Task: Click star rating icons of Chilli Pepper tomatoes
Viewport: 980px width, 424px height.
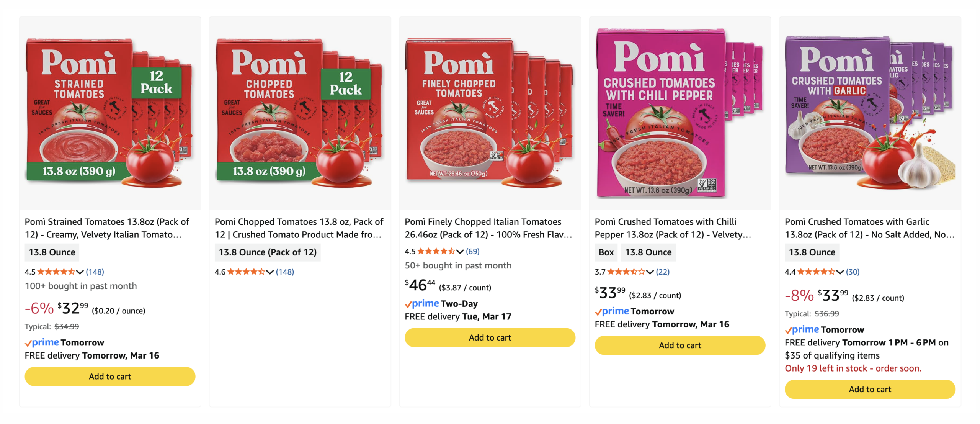Action: [626, 272]
